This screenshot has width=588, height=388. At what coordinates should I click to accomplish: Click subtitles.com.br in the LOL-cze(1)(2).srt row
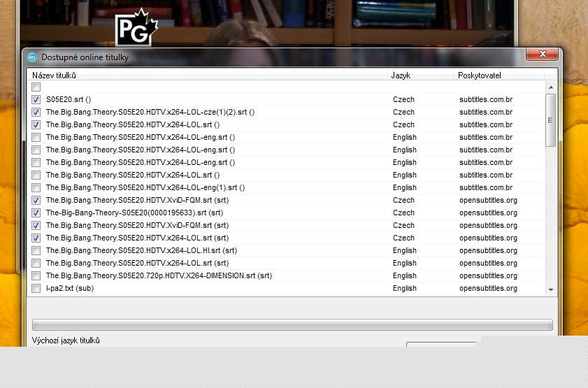486,112
